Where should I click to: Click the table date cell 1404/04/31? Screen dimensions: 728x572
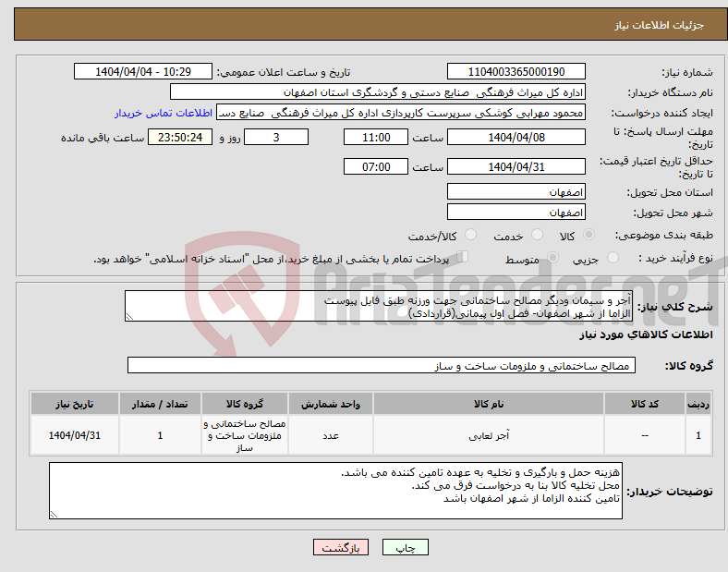pyautogui.click(x=75, y=435)
